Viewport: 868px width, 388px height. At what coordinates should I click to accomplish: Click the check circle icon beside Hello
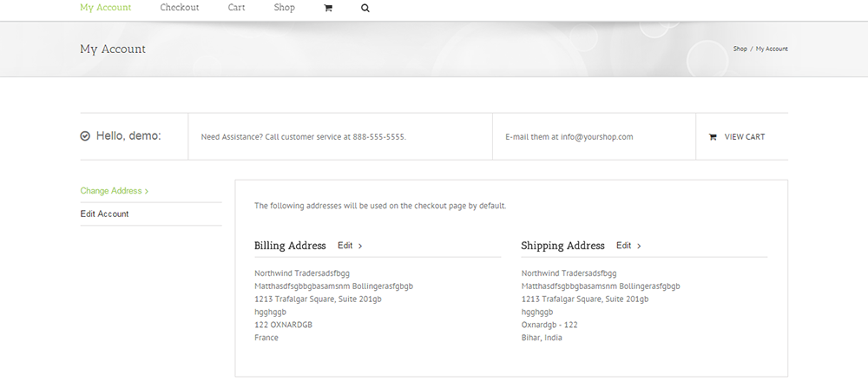coord(85,136)
